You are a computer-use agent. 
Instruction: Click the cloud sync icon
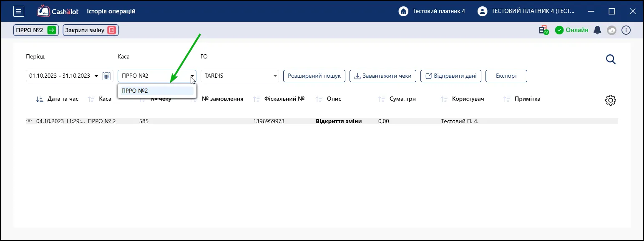click(x=611, y=30)
